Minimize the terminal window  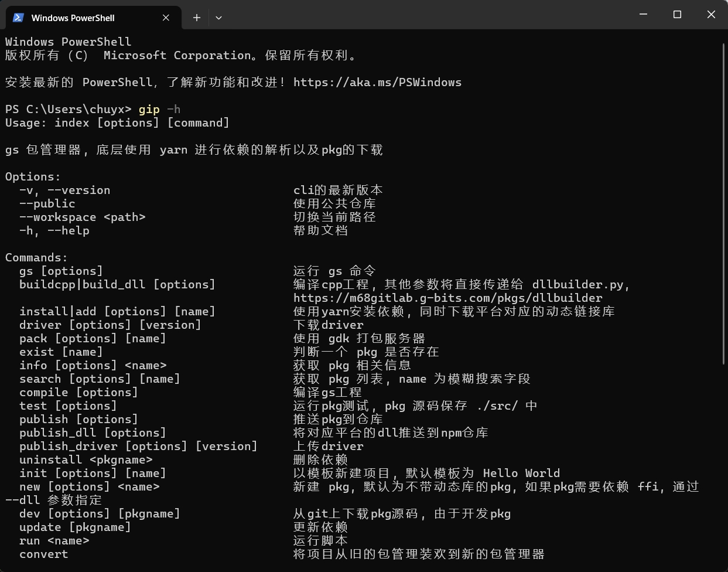[x=644, y=15]
